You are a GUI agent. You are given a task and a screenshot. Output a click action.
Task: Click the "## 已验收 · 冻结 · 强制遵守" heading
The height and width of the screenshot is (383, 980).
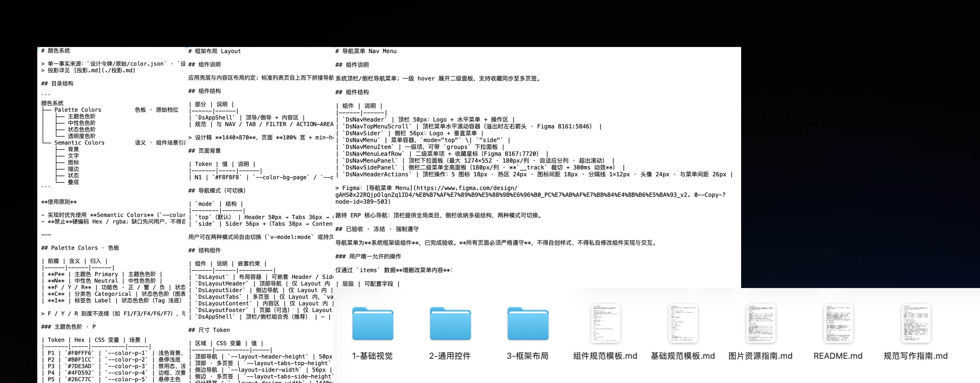pyautogui.click(x=377, y=229)
